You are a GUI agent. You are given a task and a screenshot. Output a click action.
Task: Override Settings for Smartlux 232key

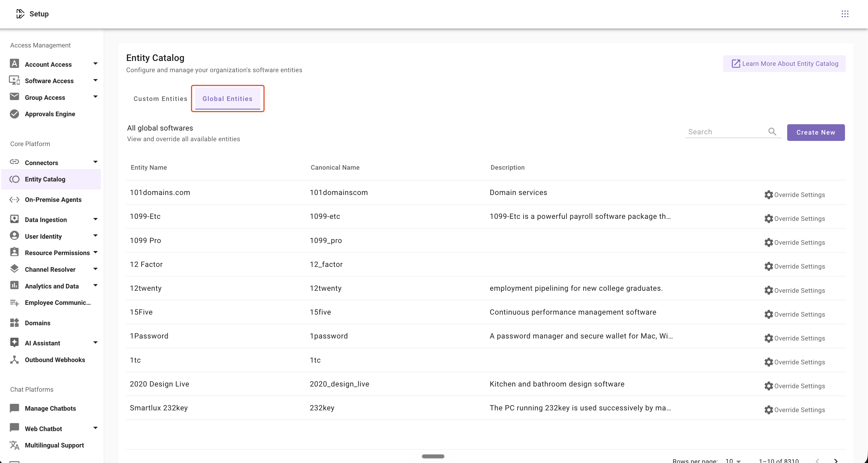pos(795,410)
